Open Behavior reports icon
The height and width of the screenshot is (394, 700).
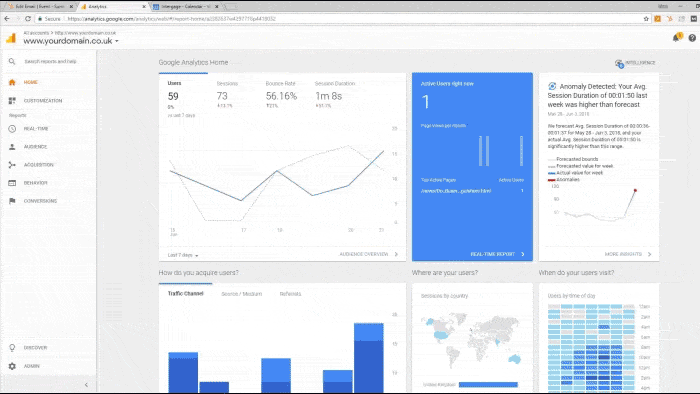(x=12, y=183)
